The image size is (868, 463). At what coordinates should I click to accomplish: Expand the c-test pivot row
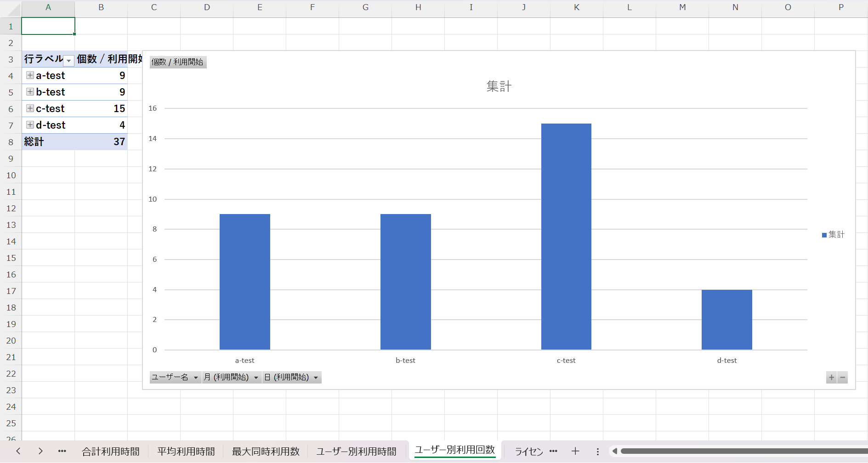[x=30, y=108]
